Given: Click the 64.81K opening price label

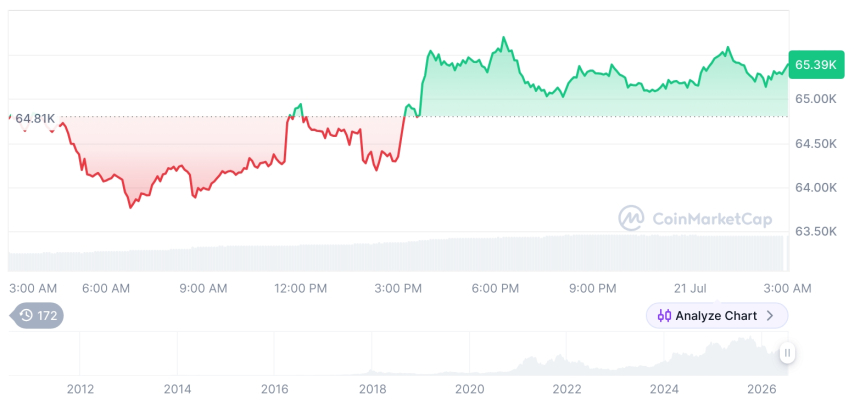Looking at the screenshot, I should (x=35, y=118).
